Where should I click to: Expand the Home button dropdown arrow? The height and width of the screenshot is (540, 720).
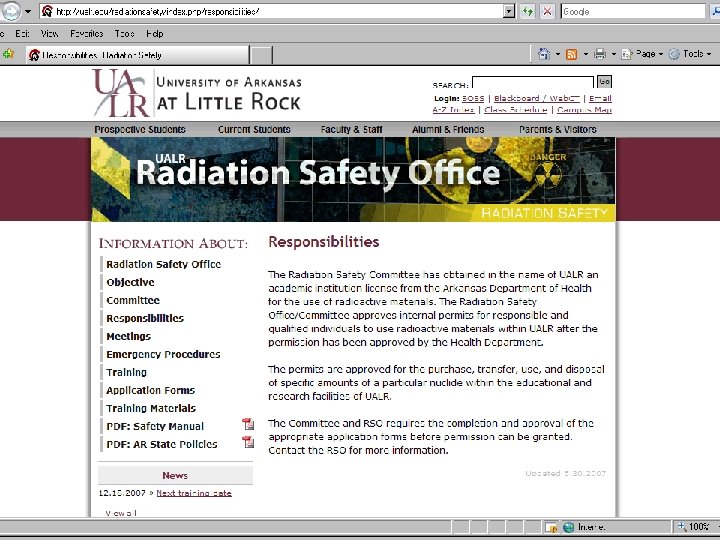point(558,54)
